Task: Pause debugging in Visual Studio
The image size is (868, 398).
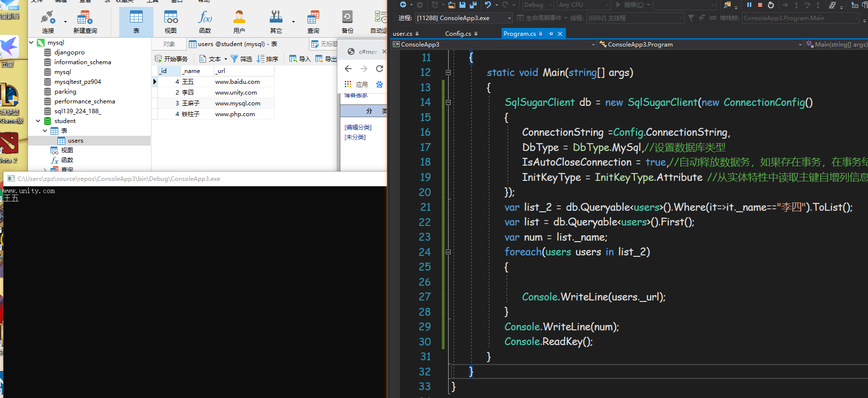Action: tap(749, 4)
